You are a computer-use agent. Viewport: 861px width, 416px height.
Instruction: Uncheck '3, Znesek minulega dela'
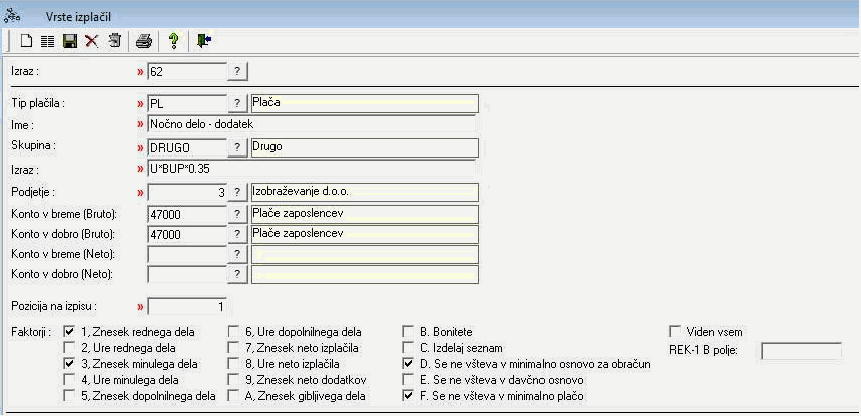pyautogui.click(x=69, y=363)
